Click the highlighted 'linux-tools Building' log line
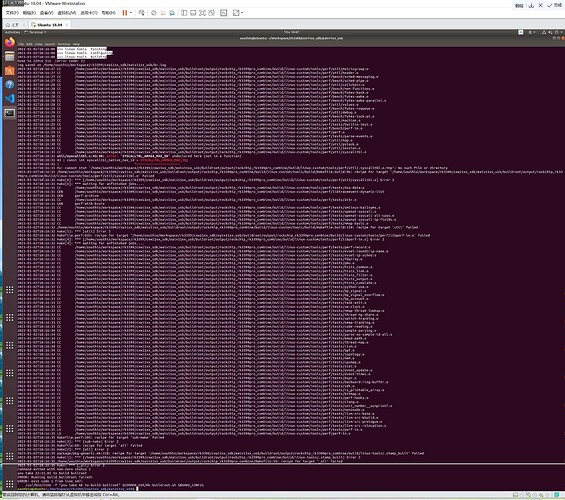This screenshot has height=500, width=565. coord(81,57)
